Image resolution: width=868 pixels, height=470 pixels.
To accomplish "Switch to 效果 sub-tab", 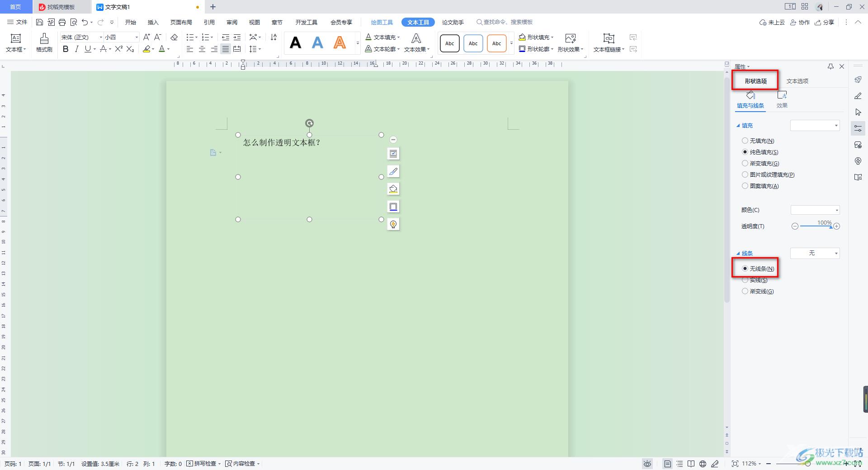I will 782,100.
